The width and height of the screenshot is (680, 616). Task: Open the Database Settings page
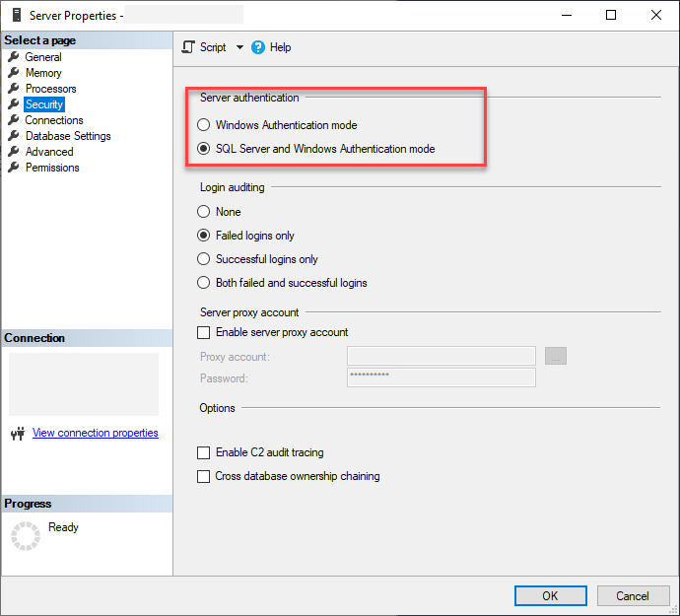point(68,136)
